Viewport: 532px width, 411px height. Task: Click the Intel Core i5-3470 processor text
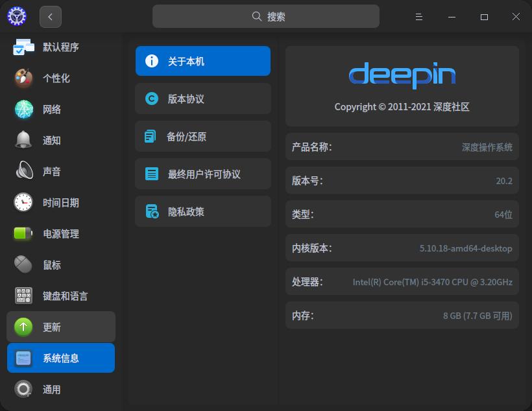click(x=433, y=282)
